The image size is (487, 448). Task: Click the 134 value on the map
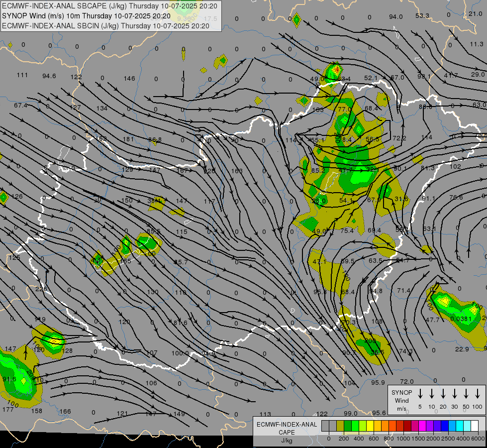pos(102,108)
